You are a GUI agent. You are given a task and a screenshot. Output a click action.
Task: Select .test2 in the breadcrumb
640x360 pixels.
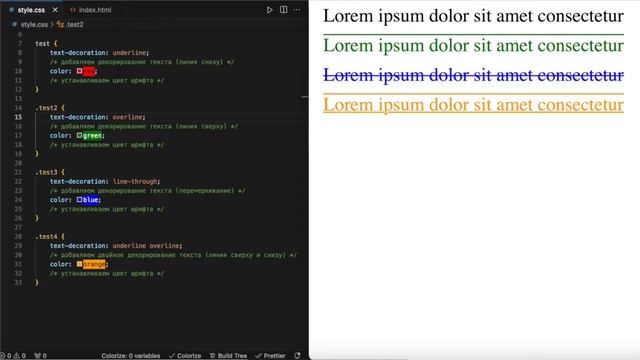tap(71, 24)
